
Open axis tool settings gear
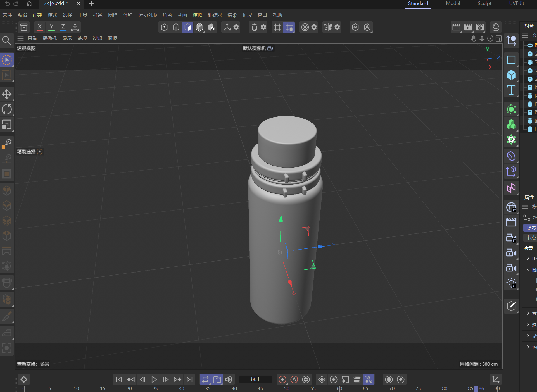[x=236, y=27]
